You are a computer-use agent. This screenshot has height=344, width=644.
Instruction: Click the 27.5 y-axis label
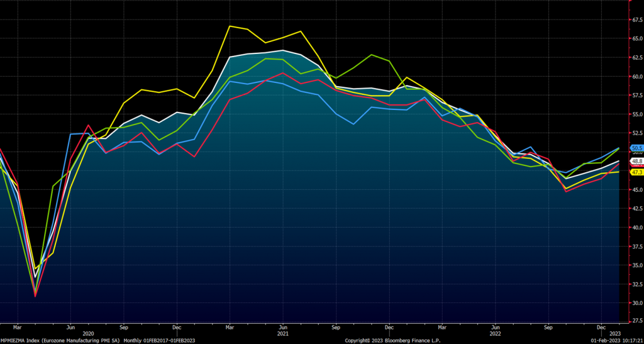point(636,321)
